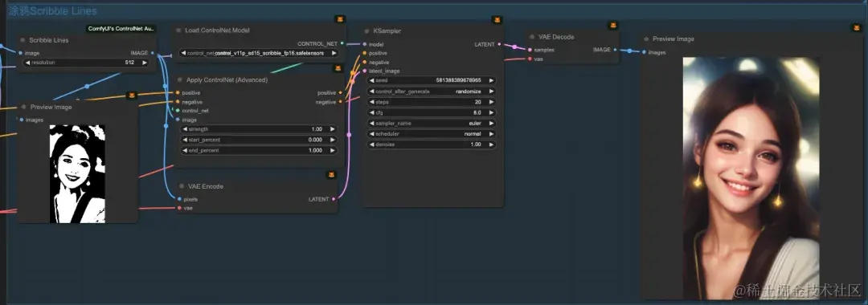The width and height of the screenshot is (868, 305).
Task: Increase start_percent with right arrow
Action: (332, 140)
